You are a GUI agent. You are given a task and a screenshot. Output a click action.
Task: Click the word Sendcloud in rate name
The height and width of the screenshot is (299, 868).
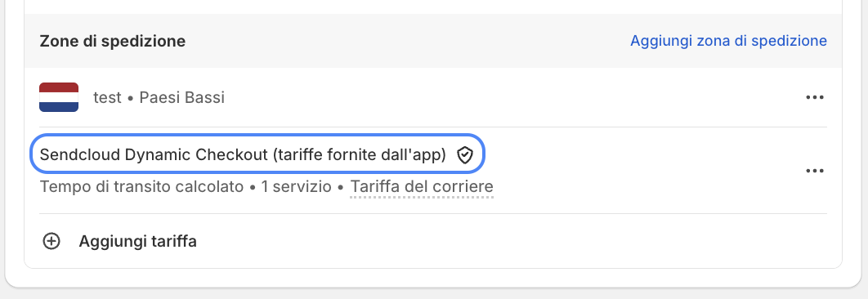[x=80, y=155]
